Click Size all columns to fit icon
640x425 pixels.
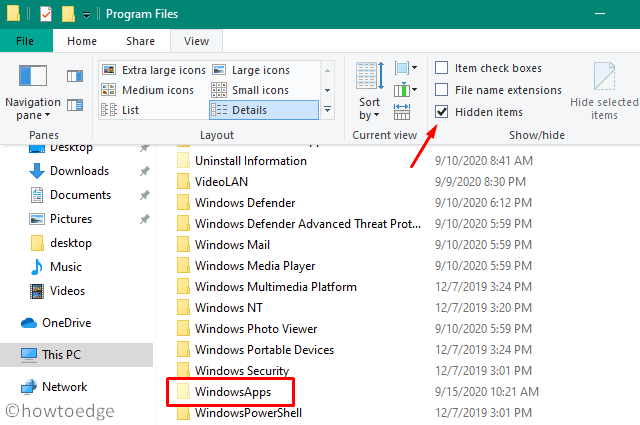404,111
